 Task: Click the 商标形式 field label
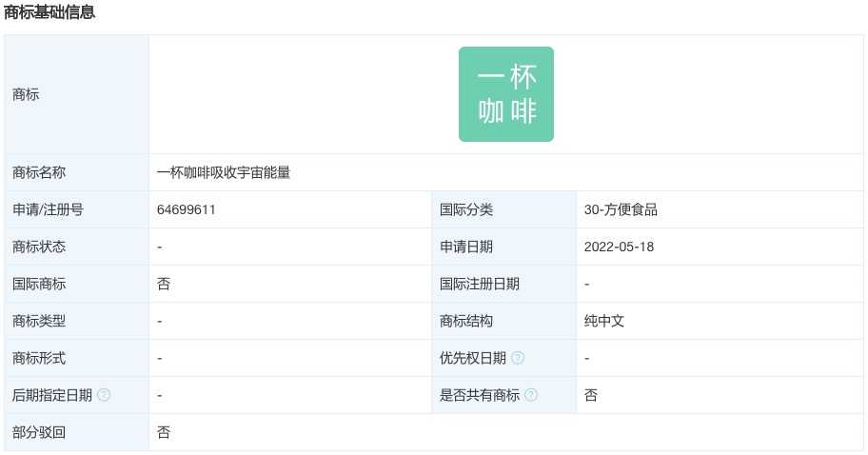39,358
